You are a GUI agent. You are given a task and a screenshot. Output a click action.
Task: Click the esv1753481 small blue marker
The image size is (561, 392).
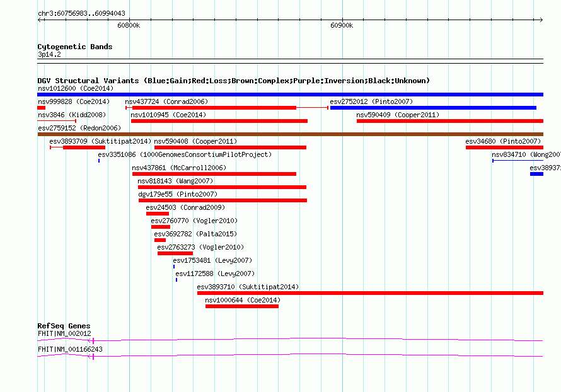174,267
